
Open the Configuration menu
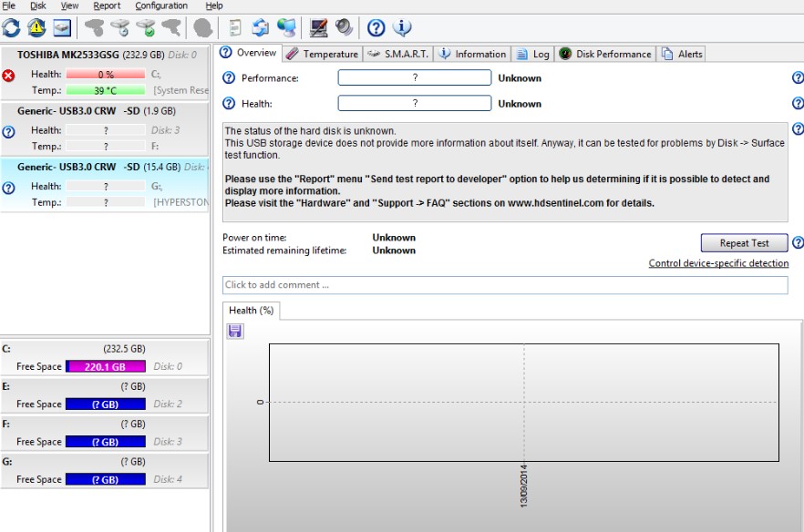pyautogui.click(x=161, y=6)
